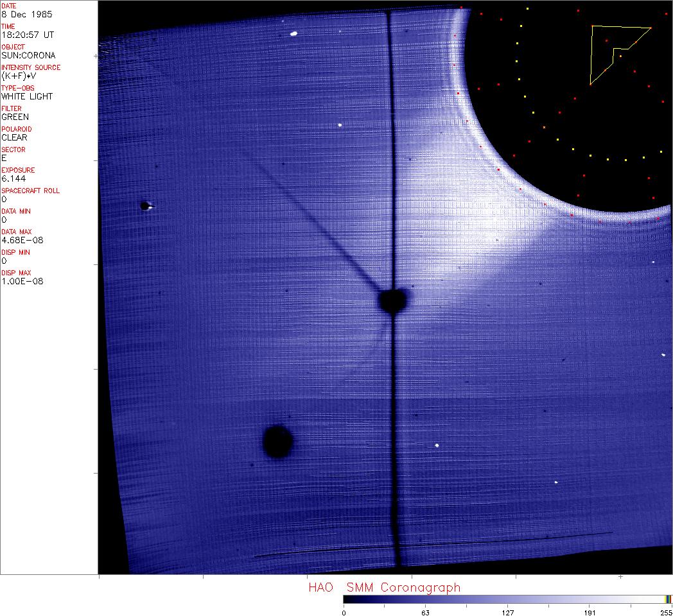
Task: Click the WHITE LIGHT observation type text
Action: [27, 96]
